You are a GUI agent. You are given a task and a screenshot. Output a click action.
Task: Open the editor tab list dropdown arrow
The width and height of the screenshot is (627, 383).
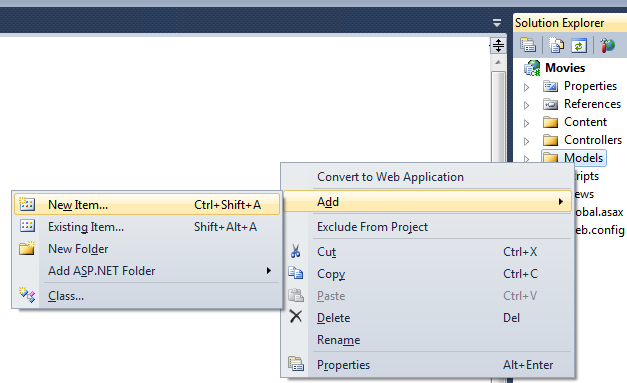tap(497, 23)
